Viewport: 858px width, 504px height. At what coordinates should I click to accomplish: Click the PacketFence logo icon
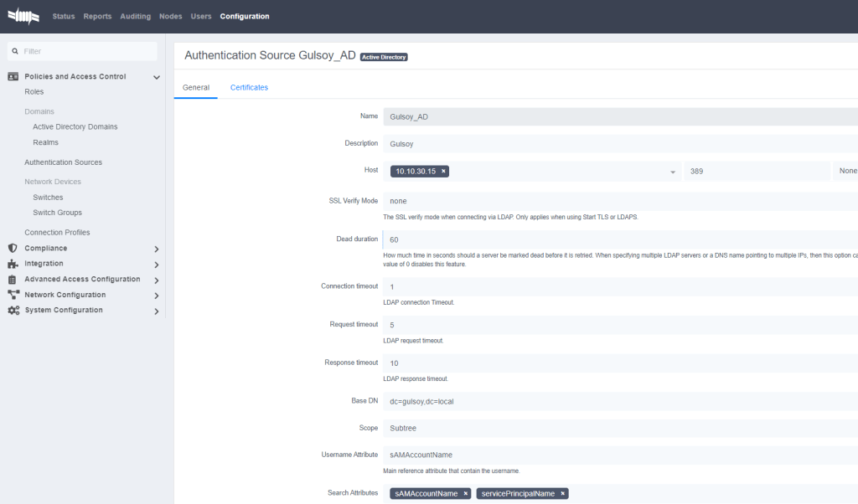pos(23,16)
